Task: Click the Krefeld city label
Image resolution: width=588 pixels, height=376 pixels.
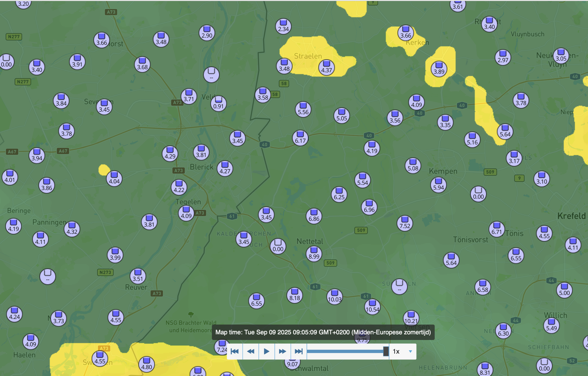Action: pos(571,216)
